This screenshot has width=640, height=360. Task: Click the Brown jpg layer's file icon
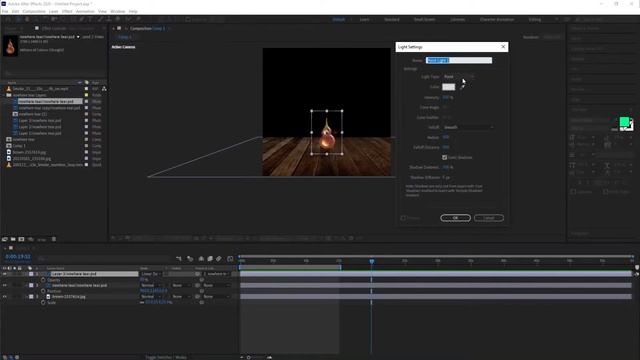coord(48,297)
